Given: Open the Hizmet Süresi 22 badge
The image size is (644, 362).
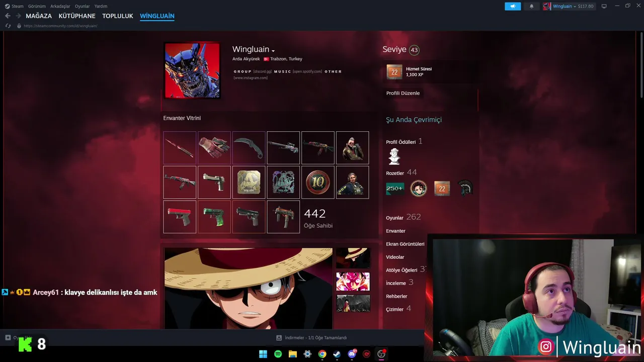Looking at the screenshot, I should (394, 72).
